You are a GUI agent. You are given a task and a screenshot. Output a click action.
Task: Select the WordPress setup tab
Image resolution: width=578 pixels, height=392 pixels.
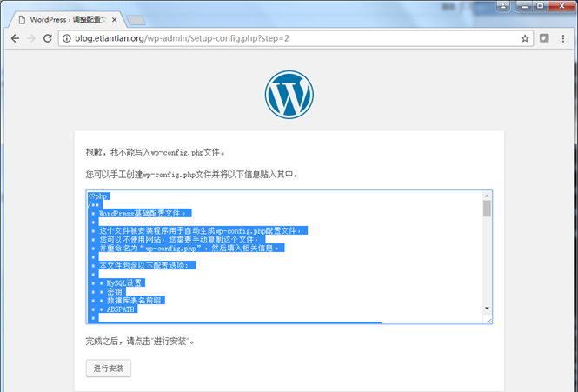68,19
